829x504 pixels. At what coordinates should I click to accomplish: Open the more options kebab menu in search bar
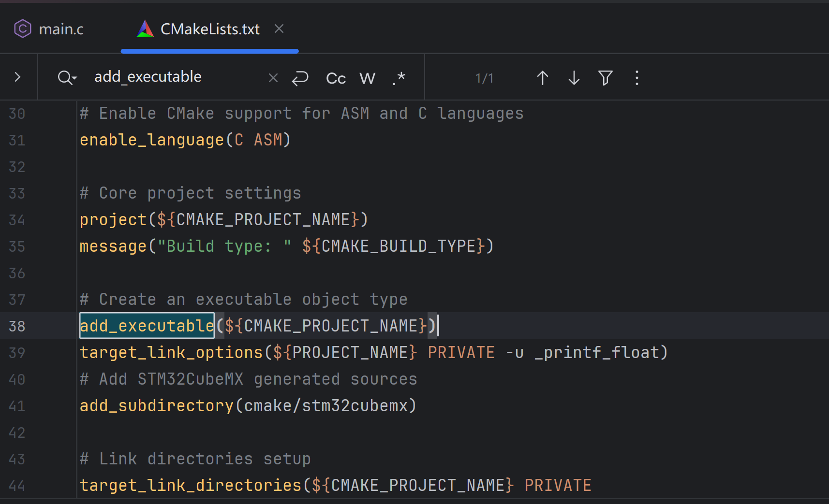(x=637, y=77)
